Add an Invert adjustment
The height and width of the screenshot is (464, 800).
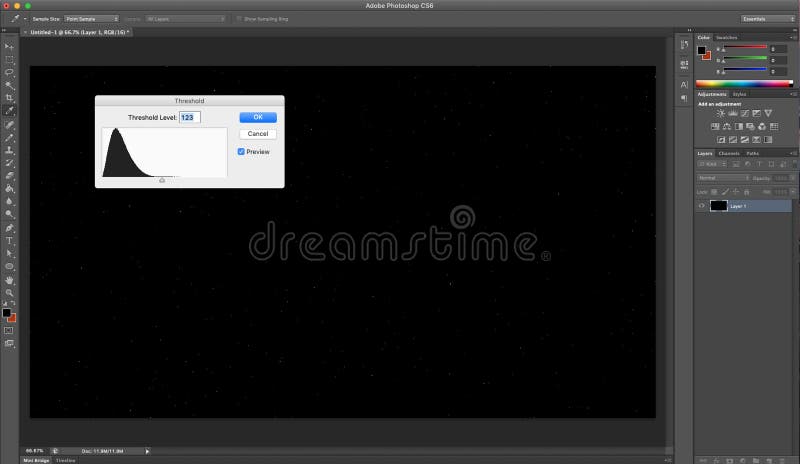721,140
